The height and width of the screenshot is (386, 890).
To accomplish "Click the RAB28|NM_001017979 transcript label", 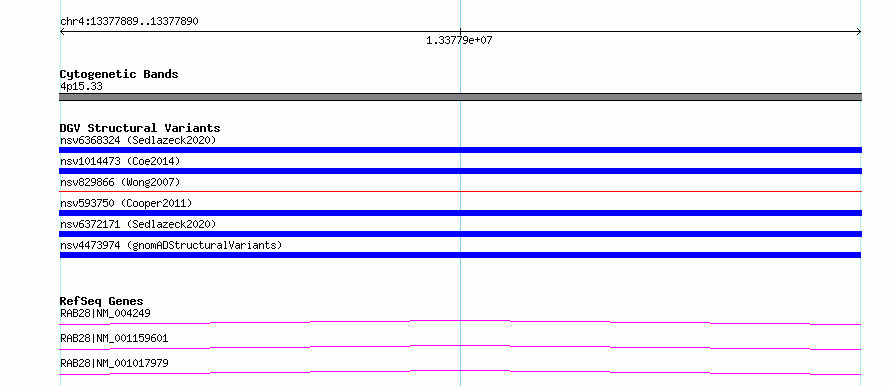I will (x=114, y=363).
